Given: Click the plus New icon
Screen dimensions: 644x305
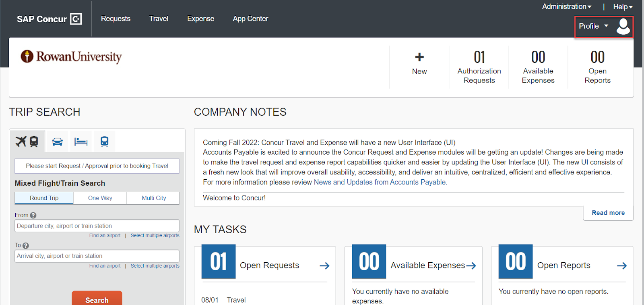Looking at the screenshot, I should pos(419,57).
